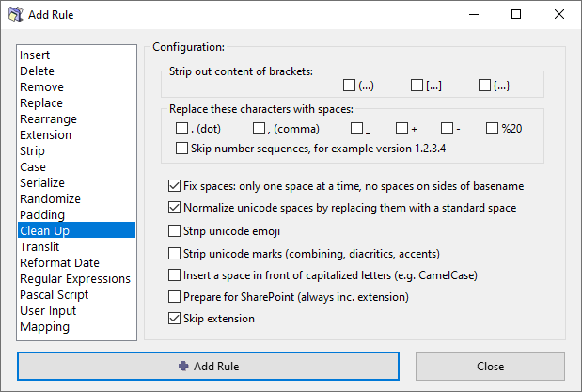Check the %20 replacement box

(492, 129)
